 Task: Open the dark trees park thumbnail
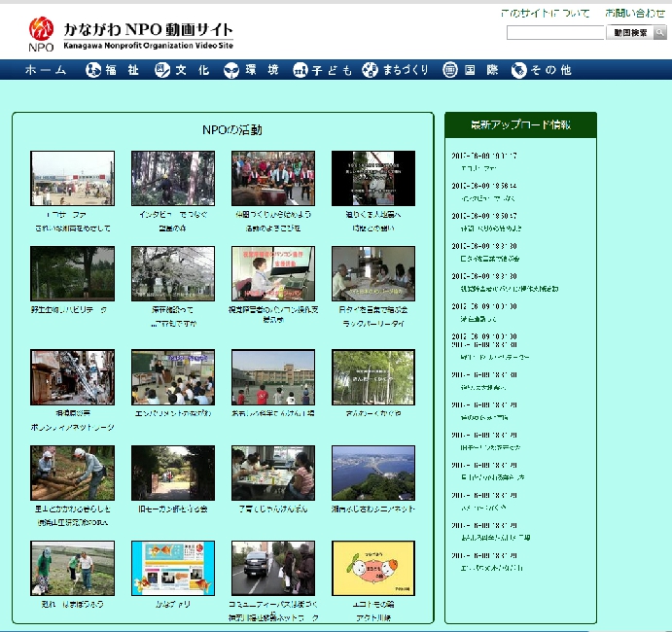(72, 273)
